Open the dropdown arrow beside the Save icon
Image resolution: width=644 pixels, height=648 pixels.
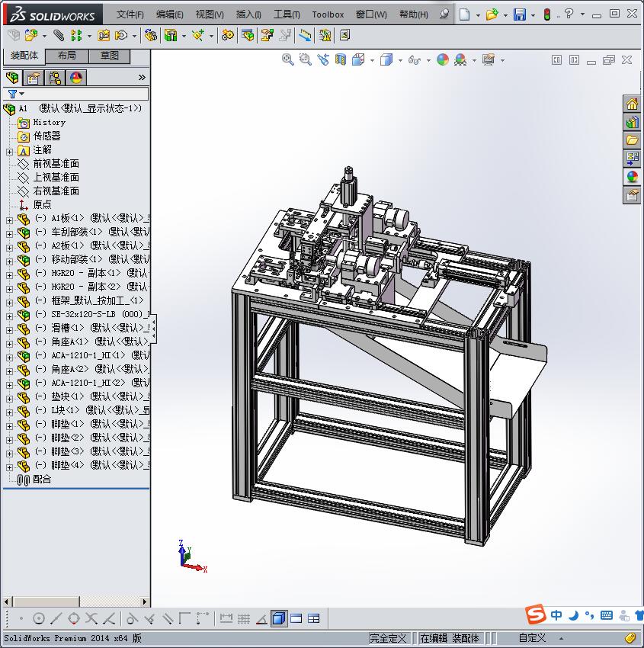click(x=533, y=15)
